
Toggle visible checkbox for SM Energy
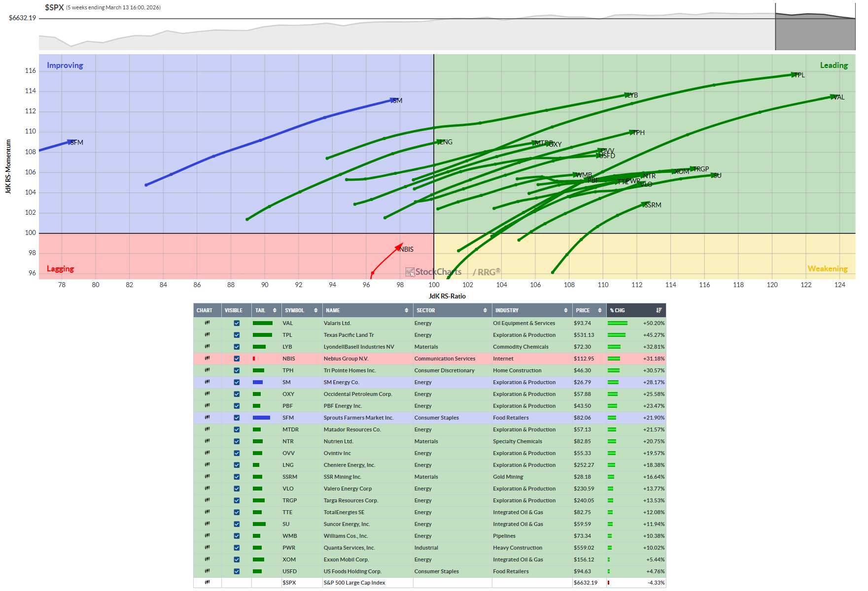click(237, 382)
